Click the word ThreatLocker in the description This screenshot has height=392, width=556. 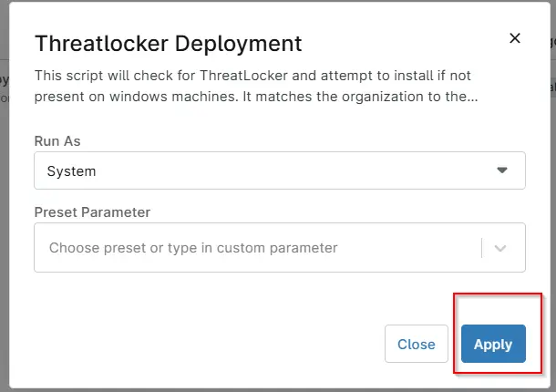point(243,76)
